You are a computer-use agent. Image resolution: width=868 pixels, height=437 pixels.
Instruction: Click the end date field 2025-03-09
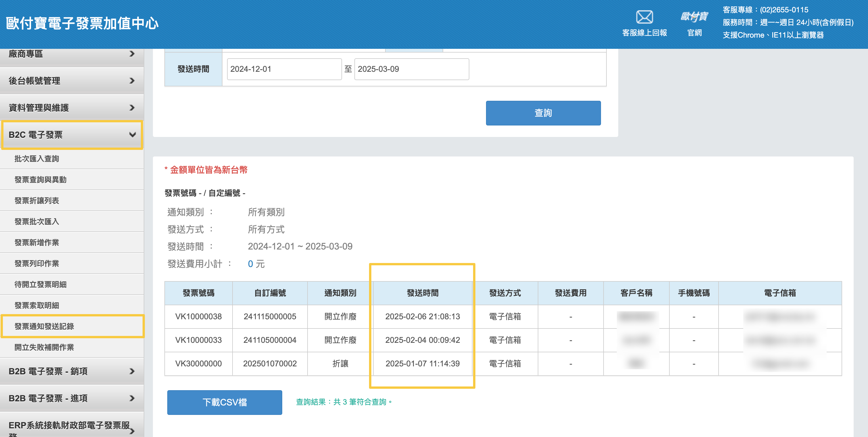click(411, 69)
